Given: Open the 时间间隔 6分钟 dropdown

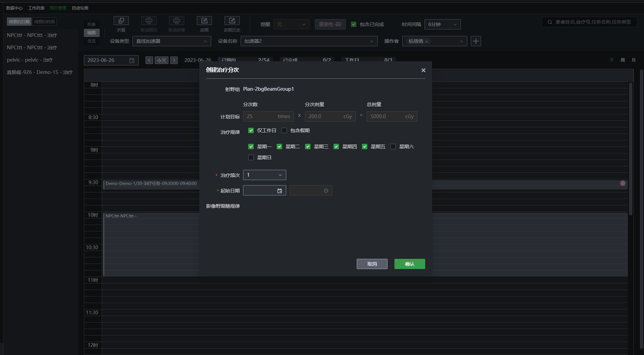Looking at the screenshot, I should point(442,24).
